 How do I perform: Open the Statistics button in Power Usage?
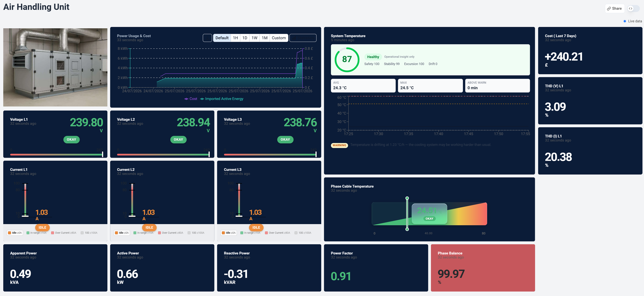(303, 38)
